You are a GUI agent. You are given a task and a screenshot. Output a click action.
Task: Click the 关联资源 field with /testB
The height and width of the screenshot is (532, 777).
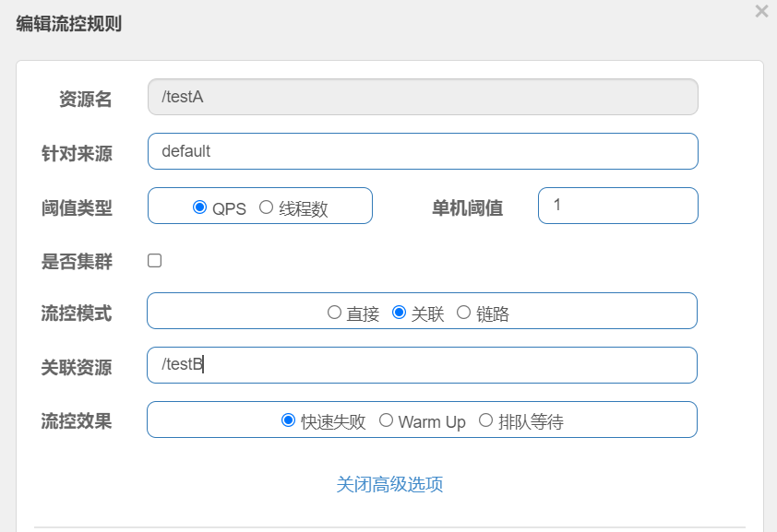[423, 365]
